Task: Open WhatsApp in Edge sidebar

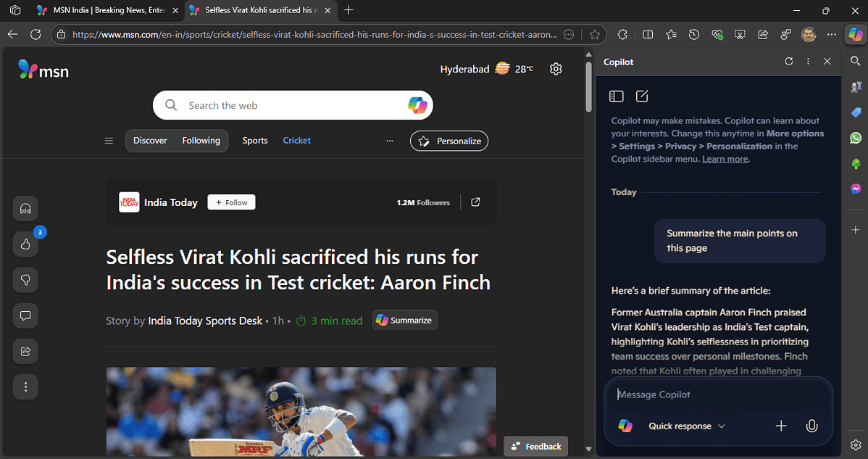Action: [x=856, y=138]
